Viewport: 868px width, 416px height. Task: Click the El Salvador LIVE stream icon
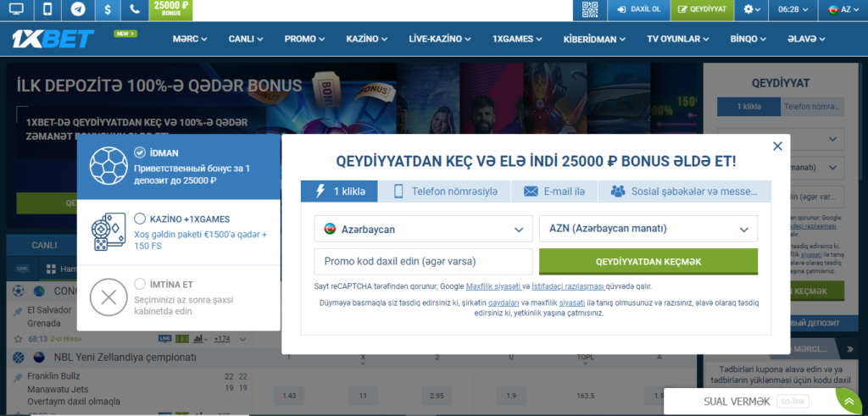(x=165, y=339)
